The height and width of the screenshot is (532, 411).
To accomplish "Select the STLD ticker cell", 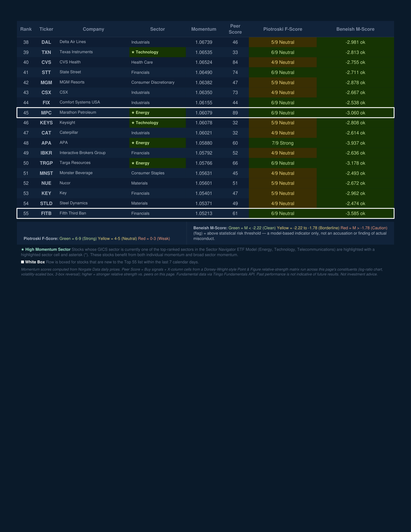I will click(x=46, y=203).
